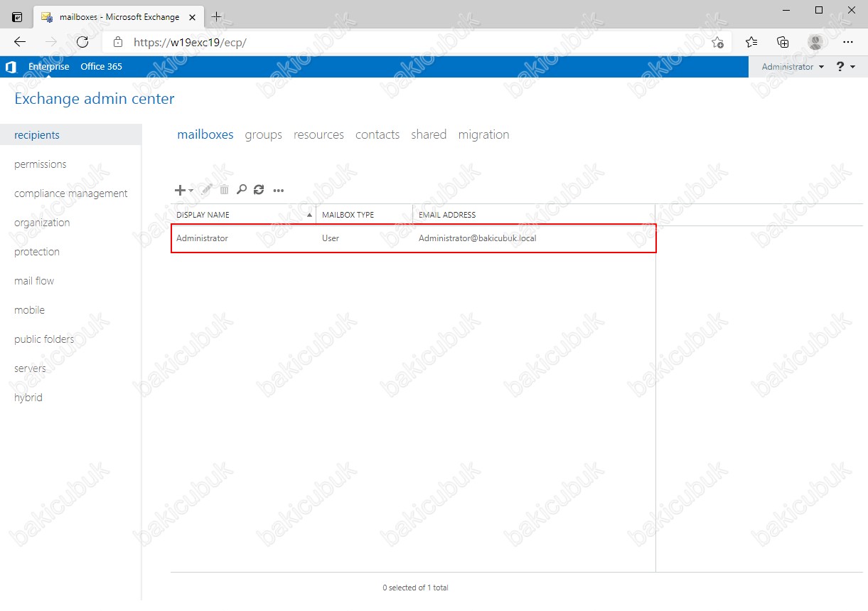Switch to Office 365 tab
The image size is (868, 611).
click(101, 67)
